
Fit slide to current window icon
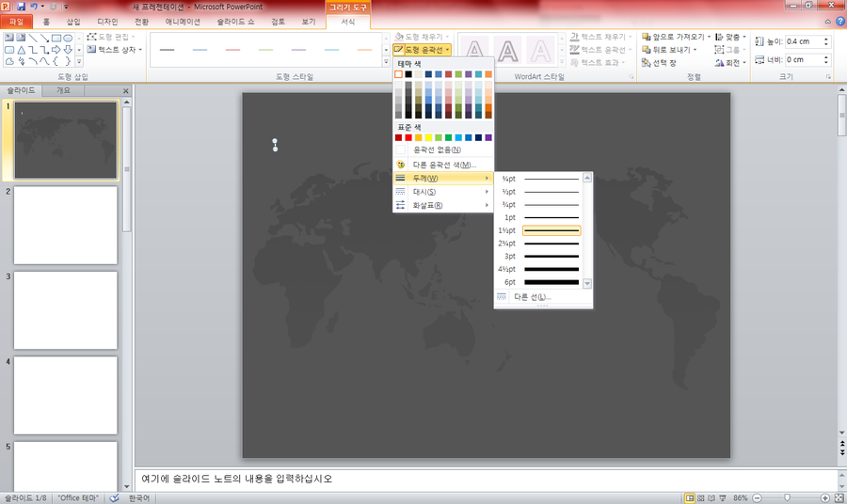[x=840, y=498]
